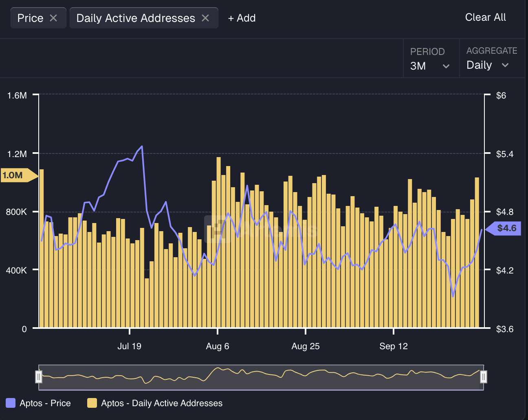This screenshot has width=528, height=420.
Task: Select the Price metric tag
Action: tap(30, 18)
